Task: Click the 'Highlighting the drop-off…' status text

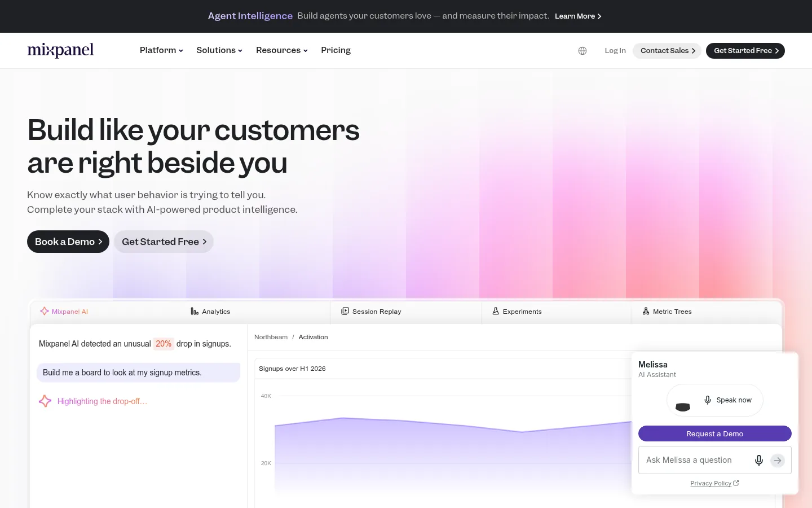Action: tap(102, 401)
